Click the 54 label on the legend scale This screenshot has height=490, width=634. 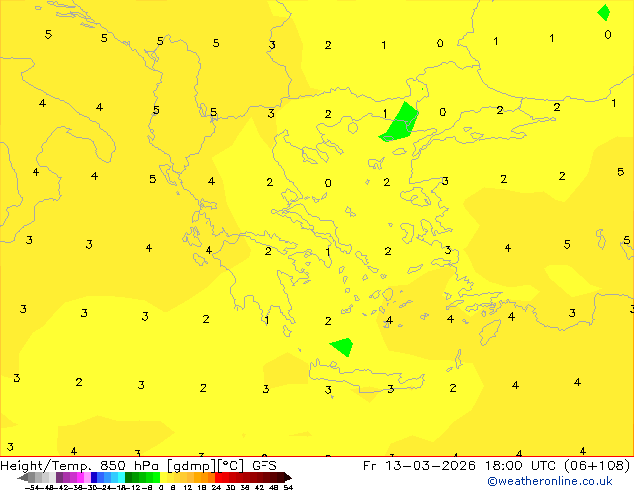point(288,487)
